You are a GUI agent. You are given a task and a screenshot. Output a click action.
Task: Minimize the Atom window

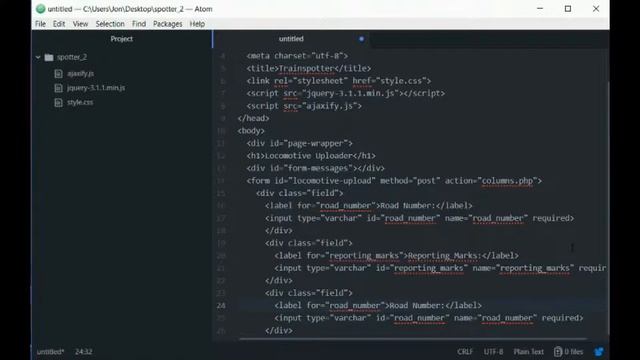540,9
